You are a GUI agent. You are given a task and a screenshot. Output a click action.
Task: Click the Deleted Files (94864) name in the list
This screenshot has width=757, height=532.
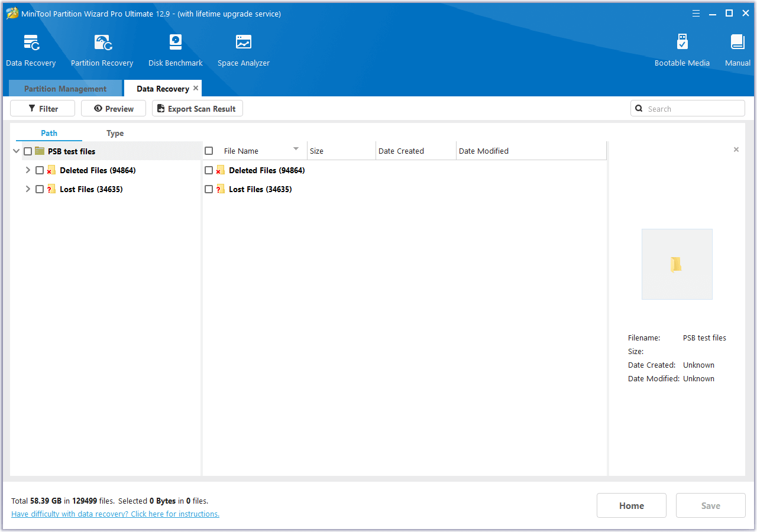coord(267,170)
